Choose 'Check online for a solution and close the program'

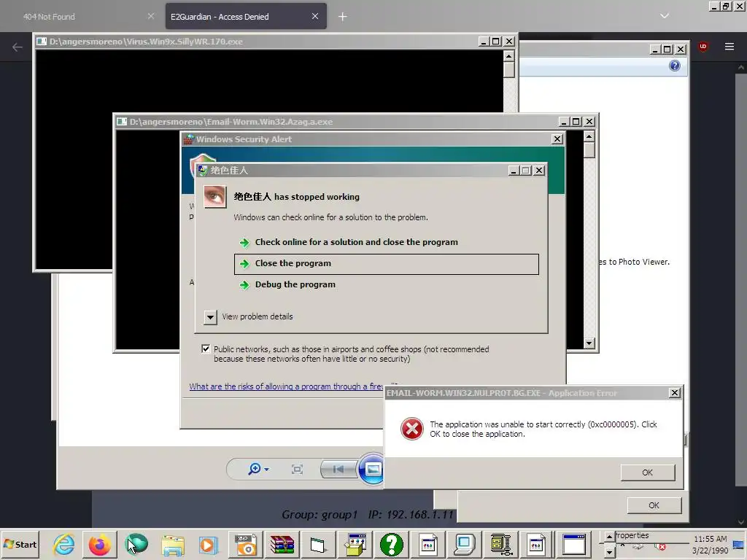tap(356, 242)
